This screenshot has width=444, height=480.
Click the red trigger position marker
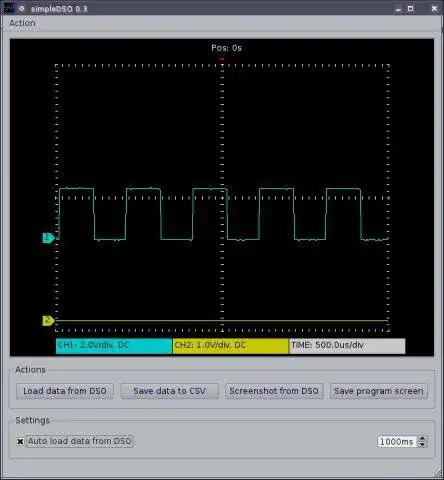(x=222, y=59)
